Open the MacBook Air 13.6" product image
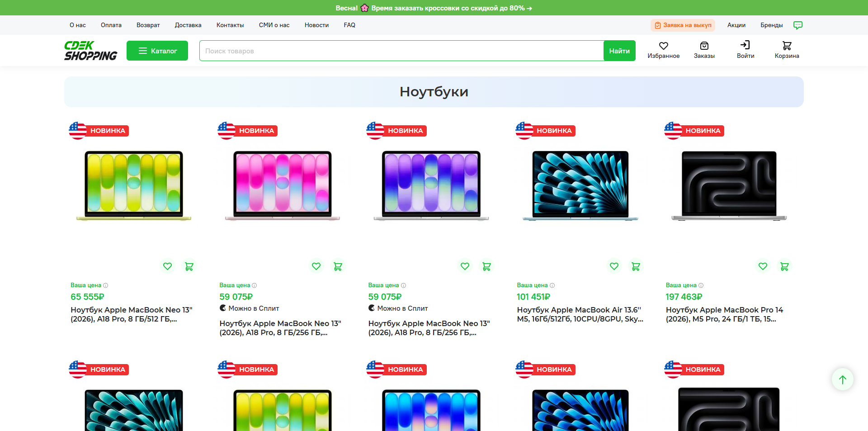The height and width of the screenshot is (431, 868). pyautogui.click(x=580, y=186)
